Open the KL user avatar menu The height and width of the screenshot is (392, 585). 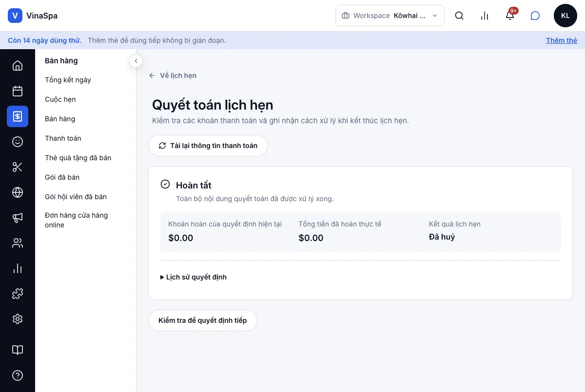tap(565, 16)
